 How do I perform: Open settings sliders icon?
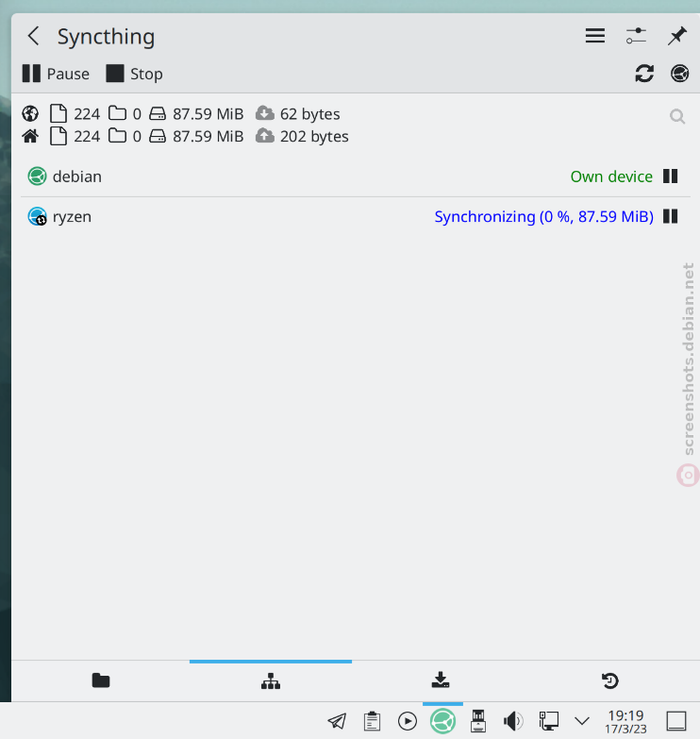click(636, 36)
